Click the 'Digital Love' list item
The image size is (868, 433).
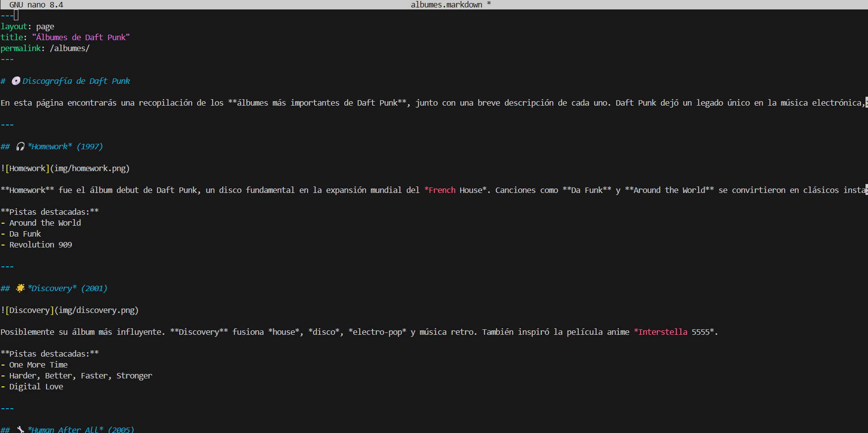click(36, 387)
